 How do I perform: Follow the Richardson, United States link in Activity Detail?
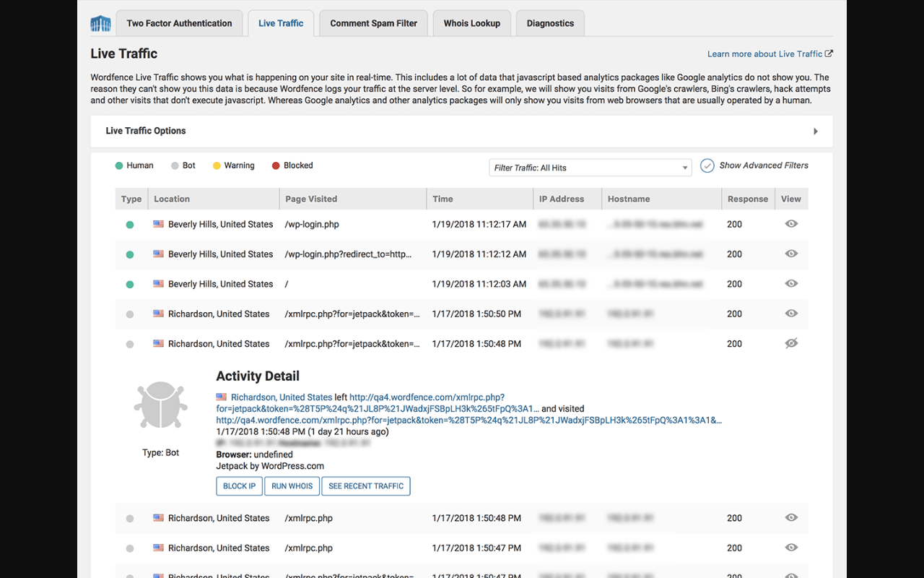(x=282, y=397)
